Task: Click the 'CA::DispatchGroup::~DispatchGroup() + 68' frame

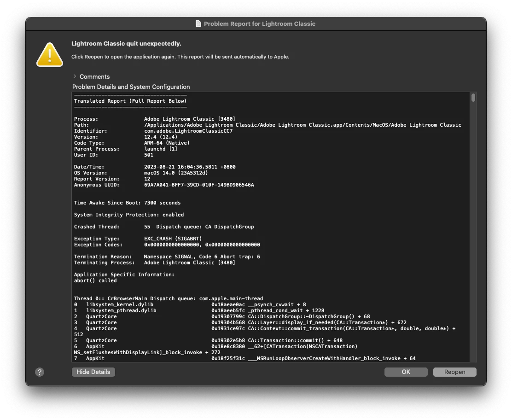Action: [309, 316]
